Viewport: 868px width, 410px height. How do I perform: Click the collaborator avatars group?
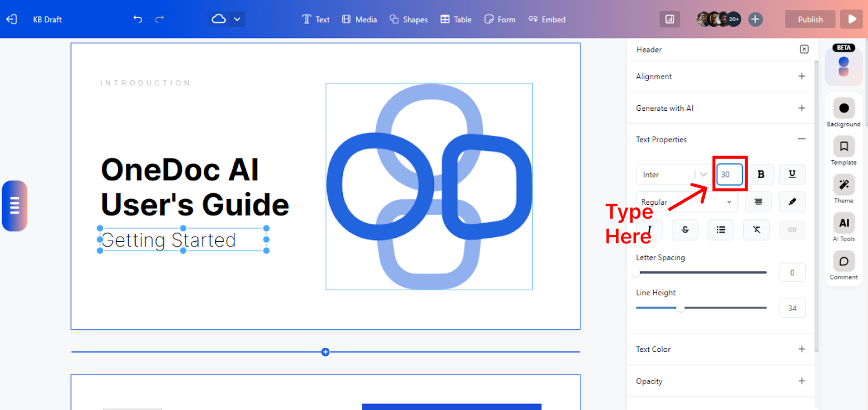[718, 19]
